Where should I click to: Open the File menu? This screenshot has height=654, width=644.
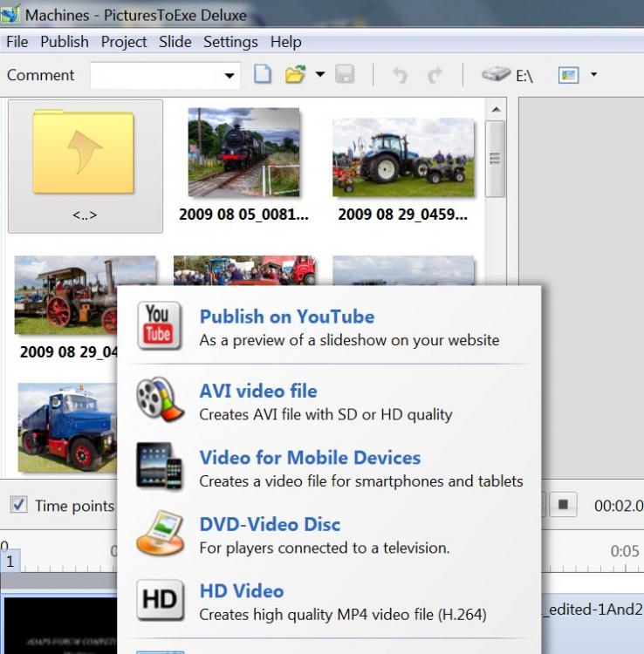(x=17, y=42)
